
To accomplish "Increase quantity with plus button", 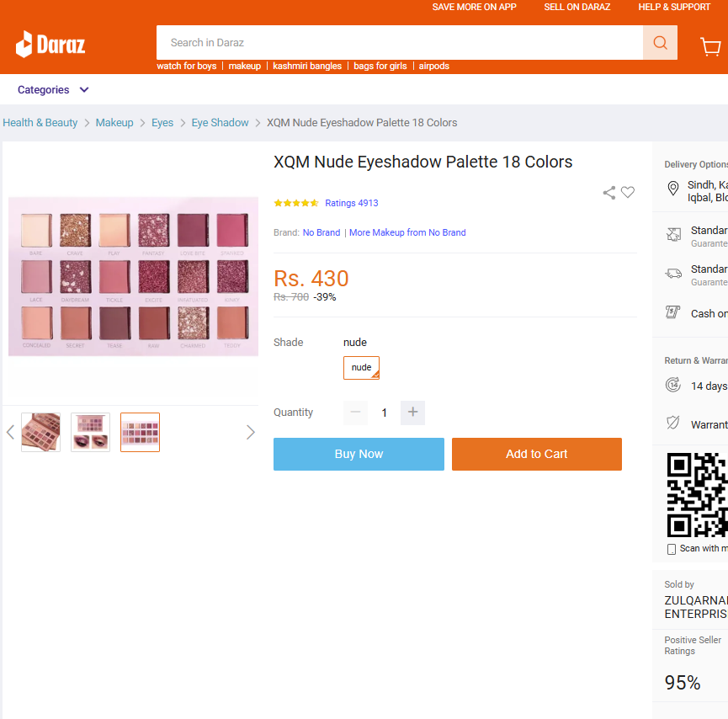I will coord(412,412).
